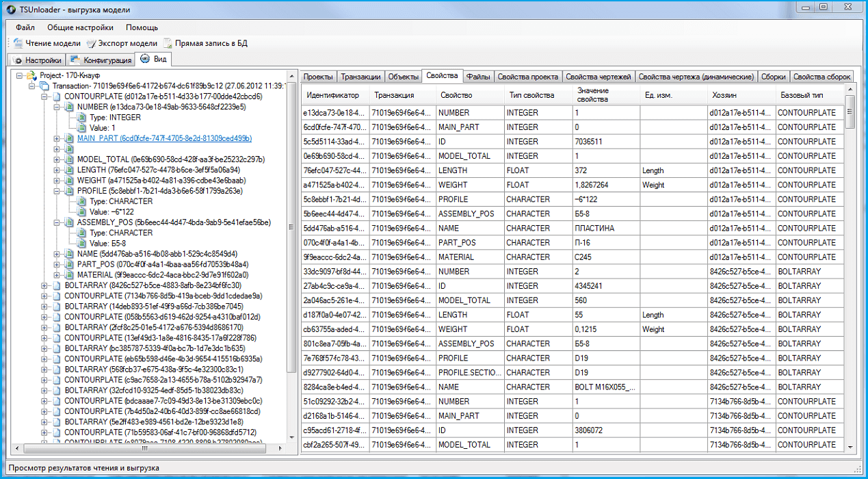The height and width of the screenshot is (479, 868).
Task: Click the Экспорт модели toolbar icon
Action: tap(92, 43)
